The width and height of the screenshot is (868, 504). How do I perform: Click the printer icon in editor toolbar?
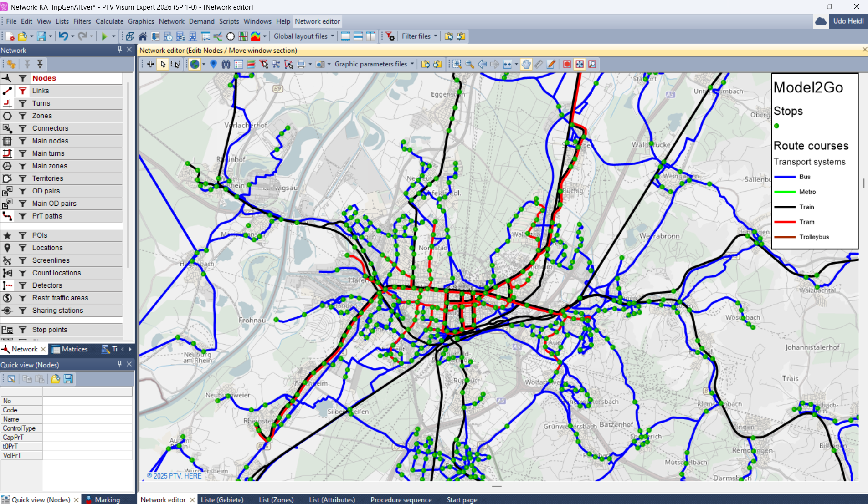click(301, 64)
